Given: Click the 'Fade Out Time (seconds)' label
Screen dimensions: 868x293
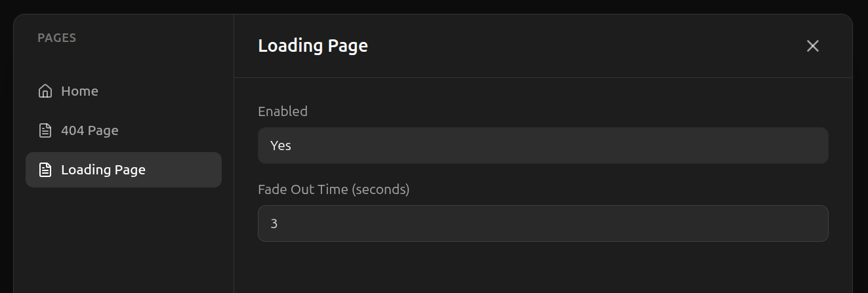Looking at the screenshot, I should click(x=333, y=189).
